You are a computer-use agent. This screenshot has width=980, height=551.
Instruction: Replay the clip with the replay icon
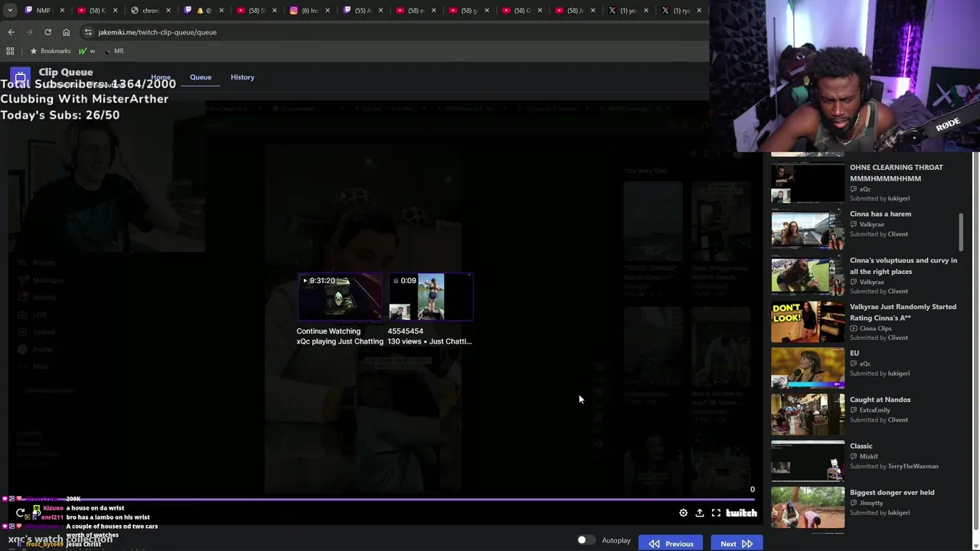tap(20, 513)
